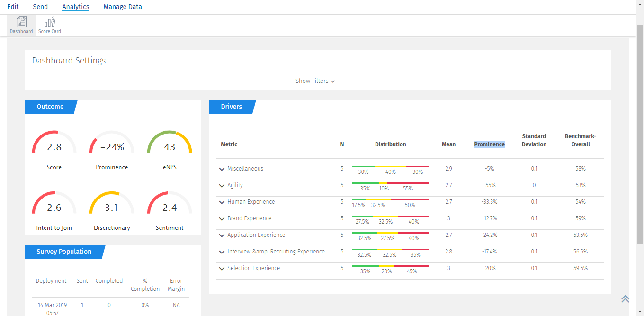
Task: Expand the Application Experience metric
Action: pyautogui.click(x=222, y=235)
